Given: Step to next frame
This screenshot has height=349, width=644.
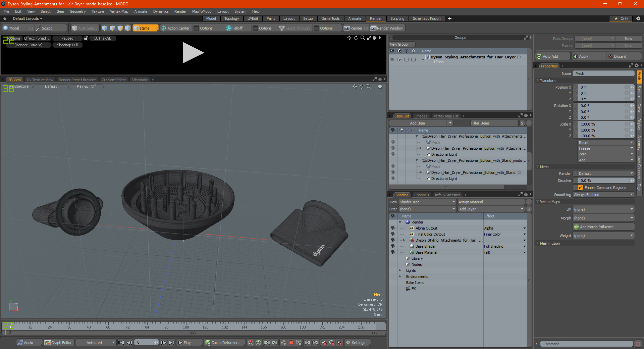Looking at the screenshot, I should [x=163, y=343].
